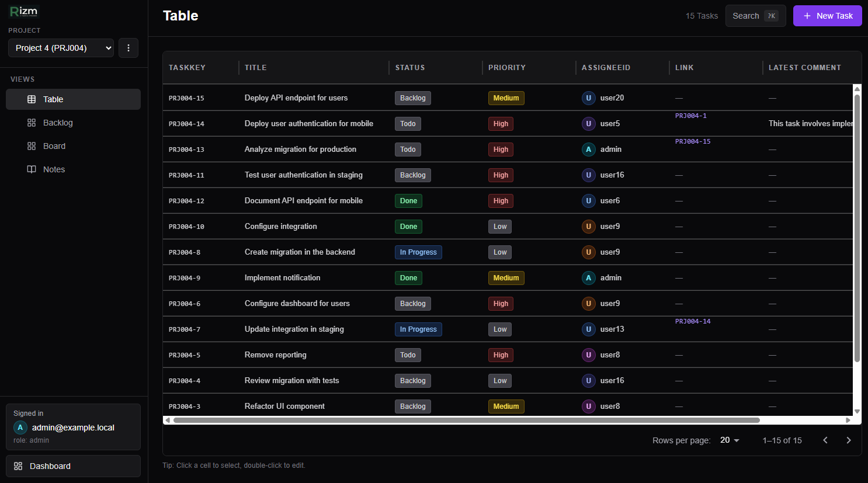Screen dimensions: 868x483
Task: Click the Rizm logo icon
Action: [x=24, y=12]
